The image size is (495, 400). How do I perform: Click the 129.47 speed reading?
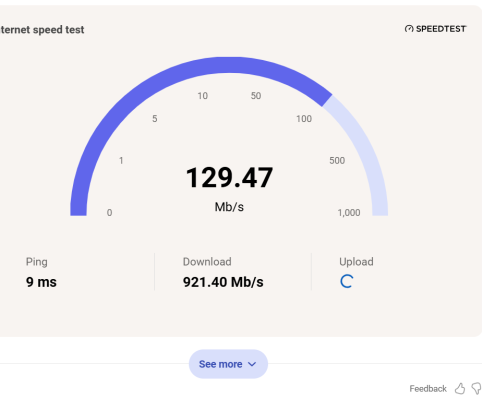pyautogui.click(x=229, y=178)
